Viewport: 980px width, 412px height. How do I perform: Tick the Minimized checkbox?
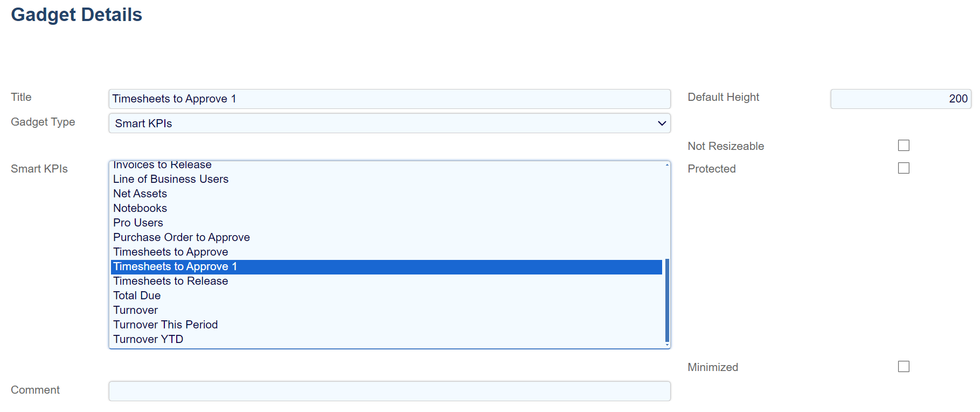click(x=903, y=367)
